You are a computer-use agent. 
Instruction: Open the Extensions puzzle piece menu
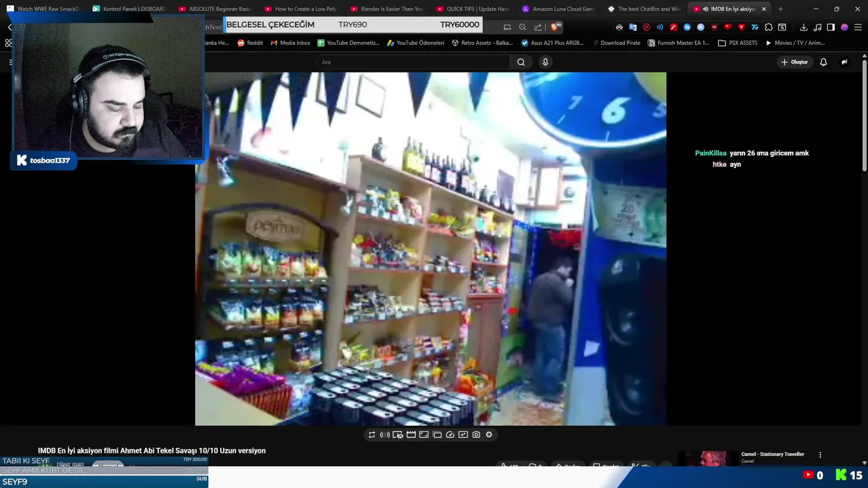pyautogui.click(x=768, y=27)
